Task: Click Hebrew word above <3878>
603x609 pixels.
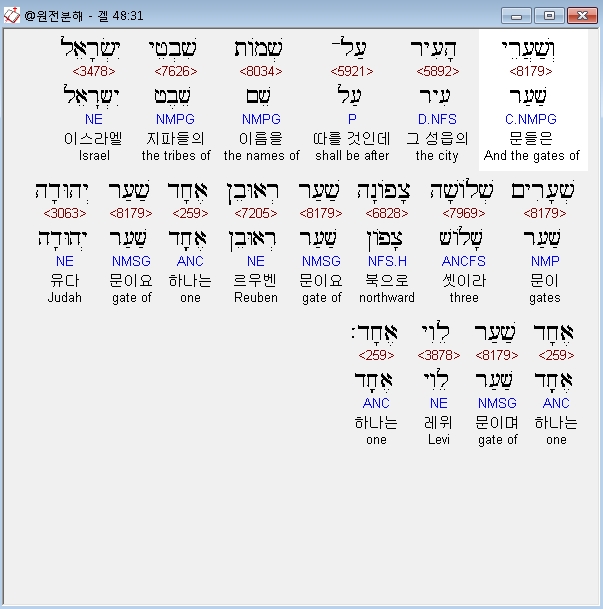Action: (x=436, y=333)
